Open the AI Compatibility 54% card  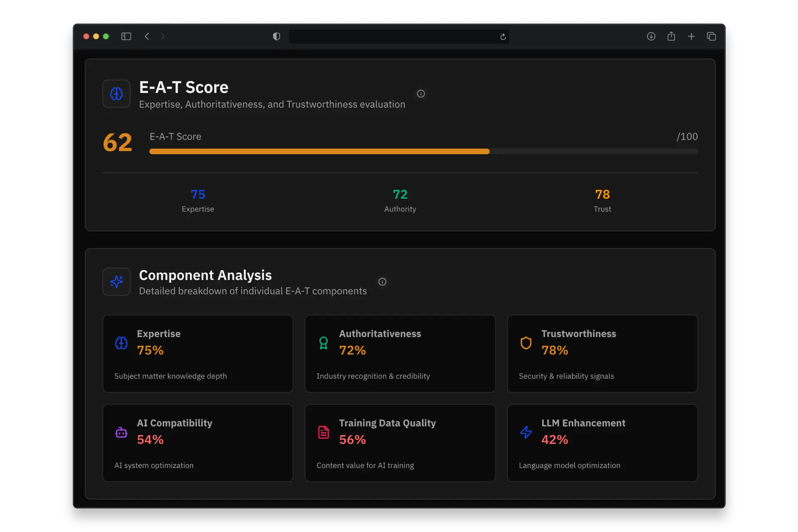(x=198, y=443)
